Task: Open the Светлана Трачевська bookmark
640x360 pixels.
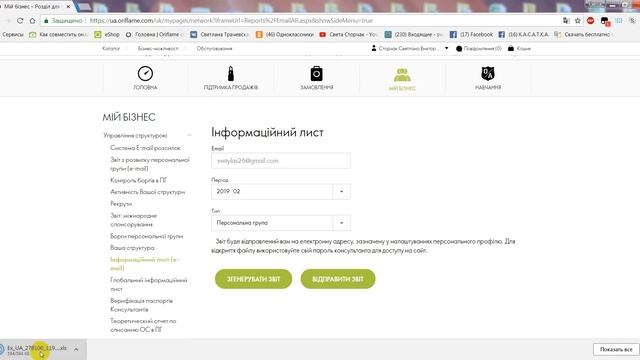Action: 219,35
